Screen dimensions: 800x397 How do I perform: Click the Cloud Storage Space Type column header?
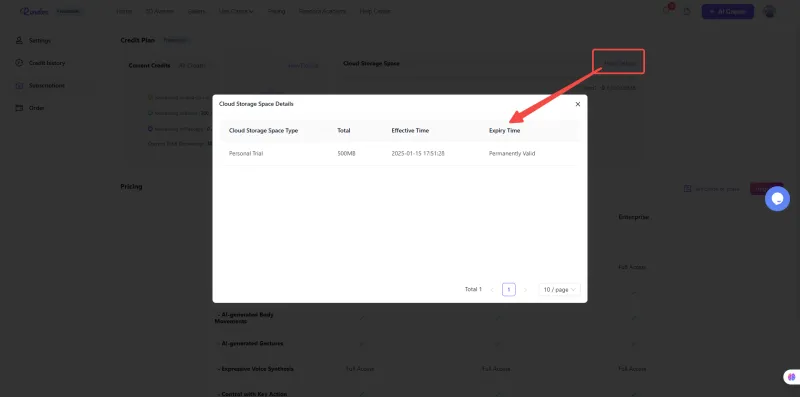[x=263, y=131]
